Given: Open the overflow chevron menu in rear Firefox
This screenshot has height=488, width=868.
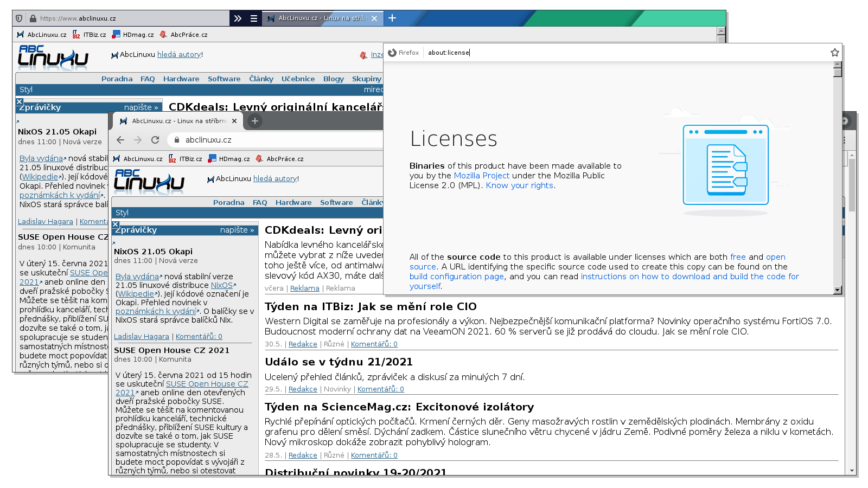Looking at the screenshot, I should [x=238, y=18].
